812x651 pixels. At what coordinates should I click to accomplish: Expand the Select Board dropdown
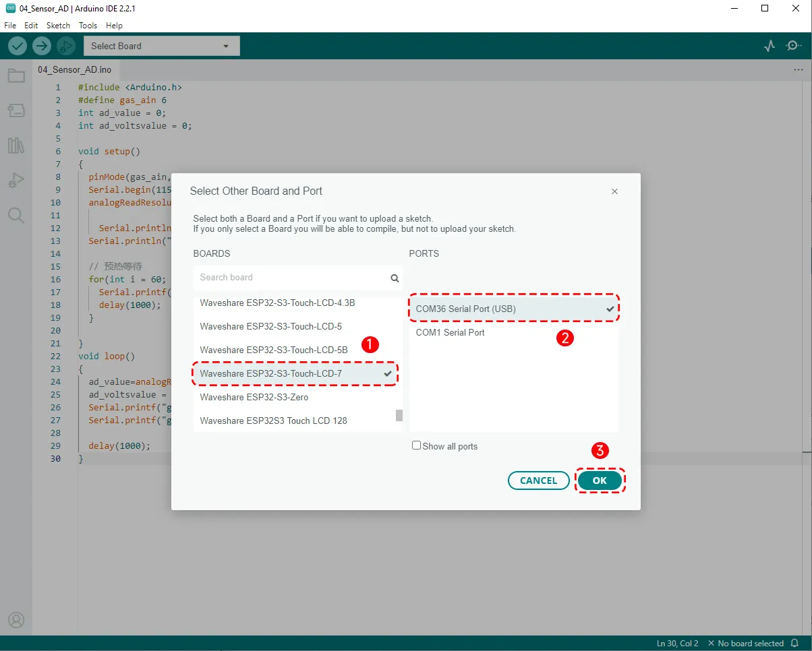click(x=161, y=46)
